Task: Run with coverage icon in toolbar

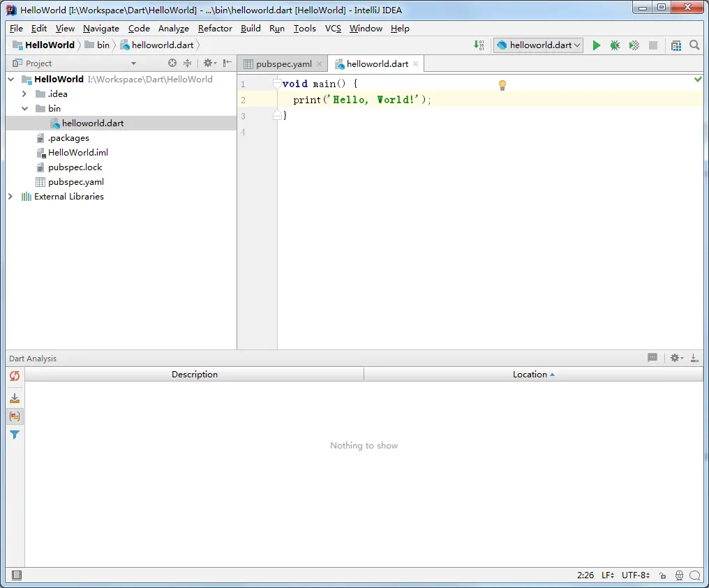Action: 634,45
